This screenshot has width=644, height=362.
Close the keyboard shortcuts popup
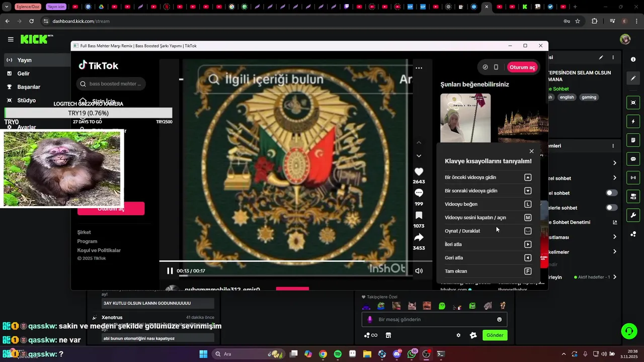click(x=531, y=151)
